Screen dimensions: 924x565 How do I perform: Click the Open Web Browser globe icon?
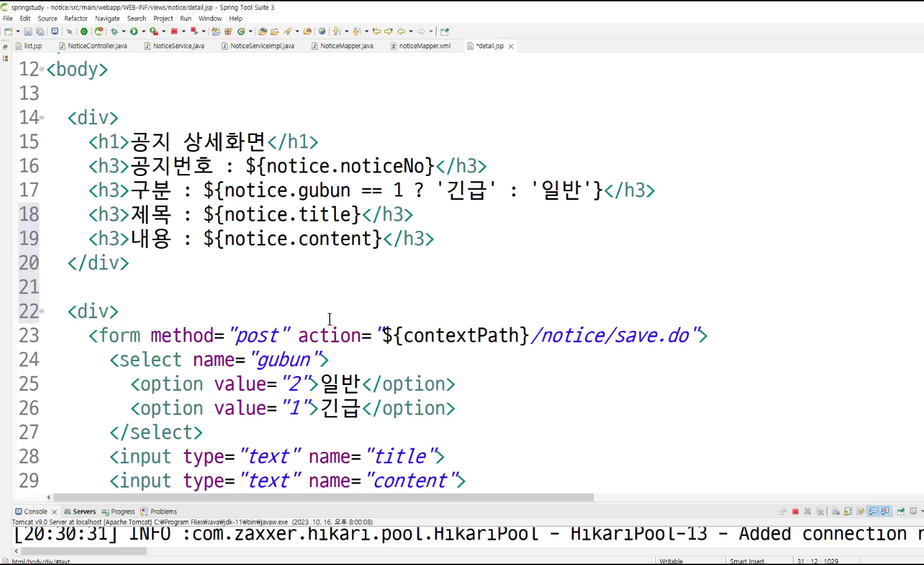321,31
